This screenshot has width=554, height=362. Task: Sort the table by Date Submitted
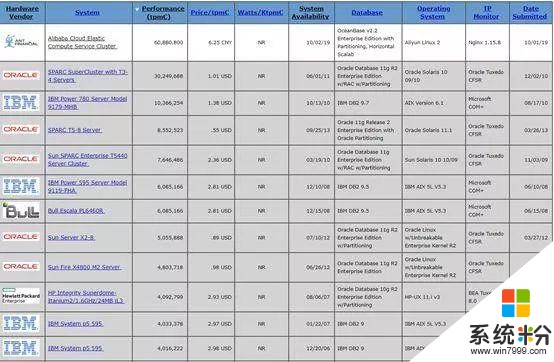pos(530,12)
